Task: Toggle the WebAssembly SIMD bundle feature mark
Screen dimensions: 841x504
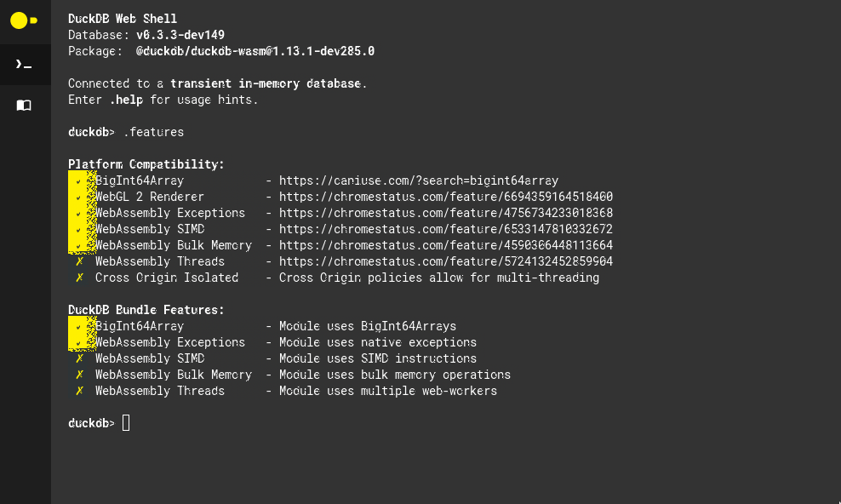Action: coord(79,358)
